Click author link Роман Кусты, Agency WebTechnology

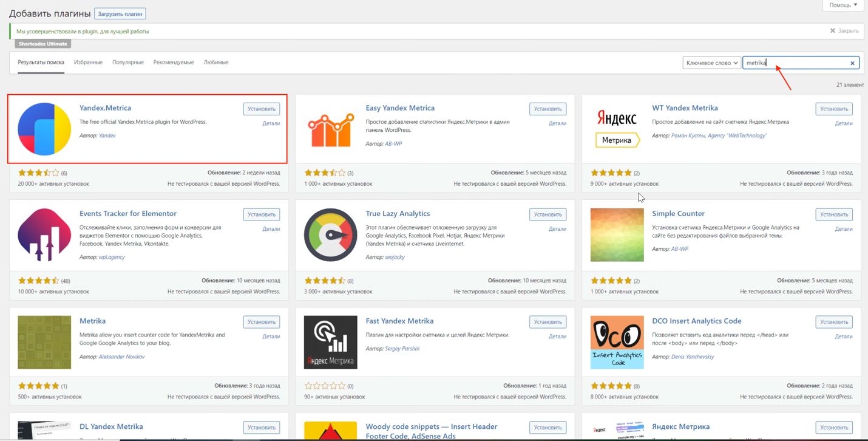[719, 136]
